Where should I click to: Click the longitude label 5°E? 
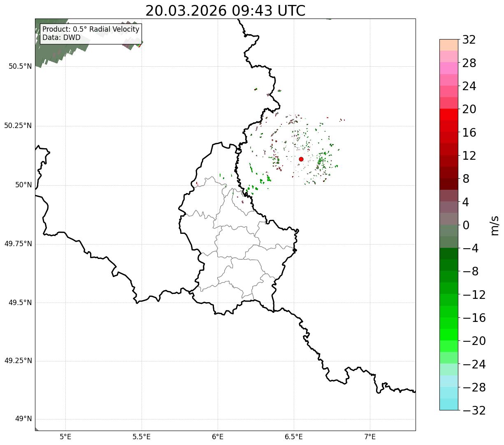click(x=66, y=436)
